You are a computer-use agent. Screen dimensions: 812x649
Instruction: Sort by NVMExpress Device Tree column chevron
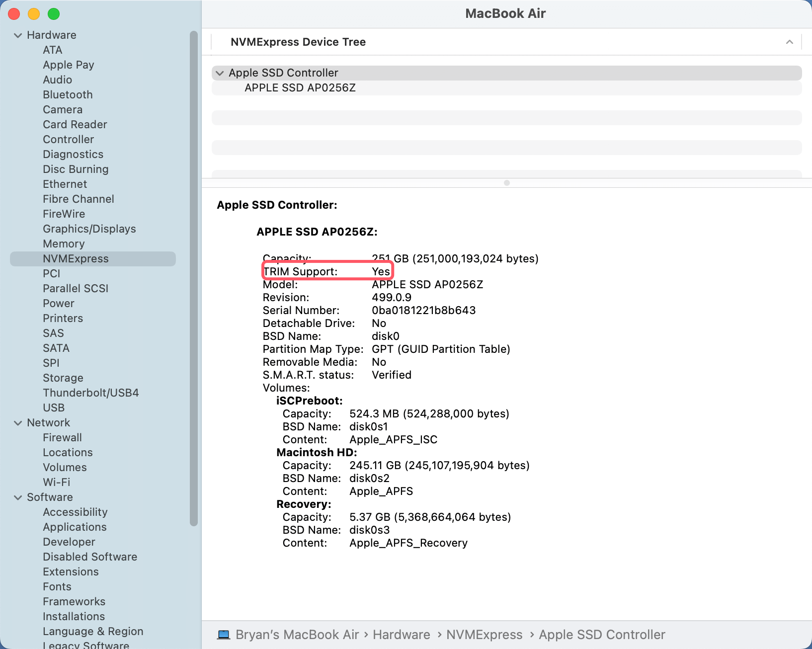click(789, 42)
